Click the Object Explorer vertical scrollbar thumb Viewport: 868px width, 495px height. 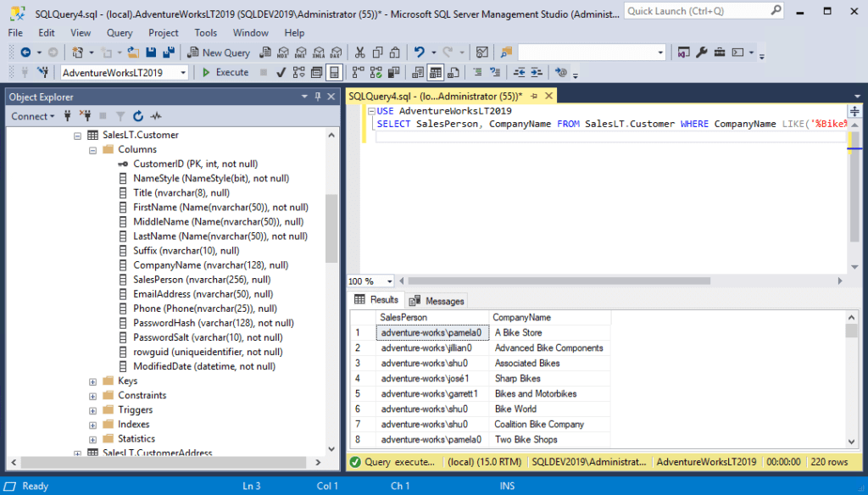click(331, 229)
